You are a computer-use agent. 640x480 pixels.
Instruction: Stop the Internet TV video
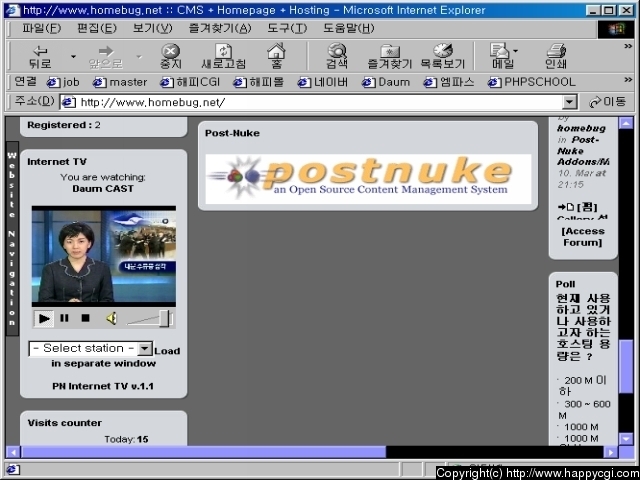point(85,318)
